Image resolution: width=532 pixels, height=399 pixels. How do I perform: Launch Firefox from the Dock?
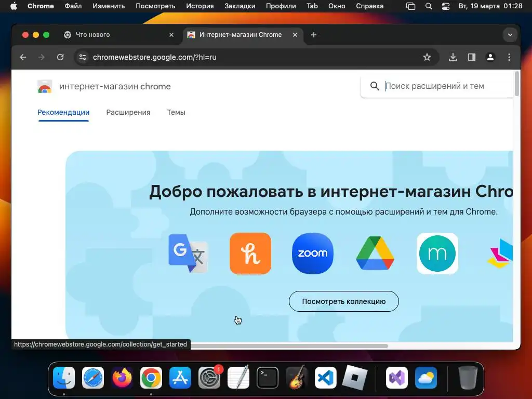click(122, 378)
